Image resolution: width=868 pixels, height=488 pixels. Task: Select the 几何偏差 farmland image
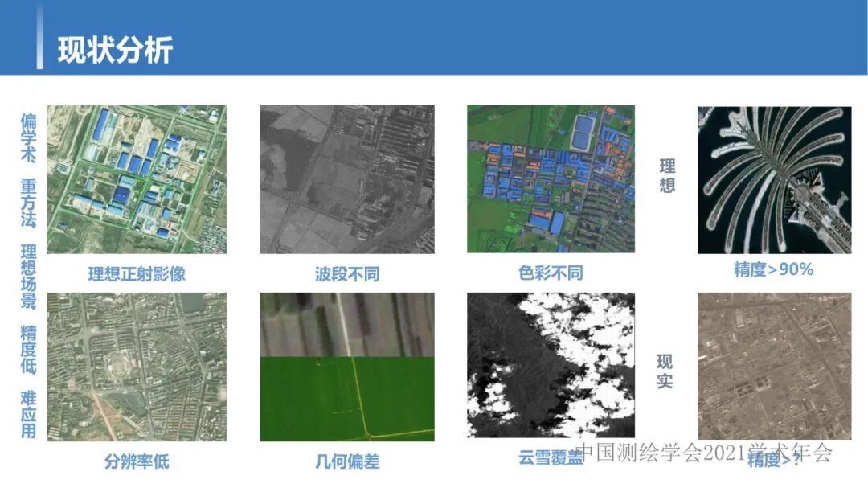[348, 367]
